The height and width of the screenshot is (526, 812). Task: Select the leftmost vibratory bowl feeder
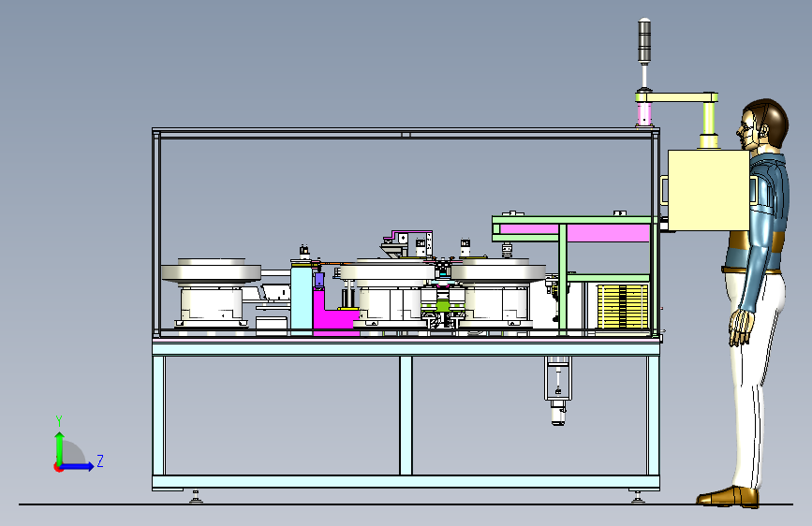[211, 293]
